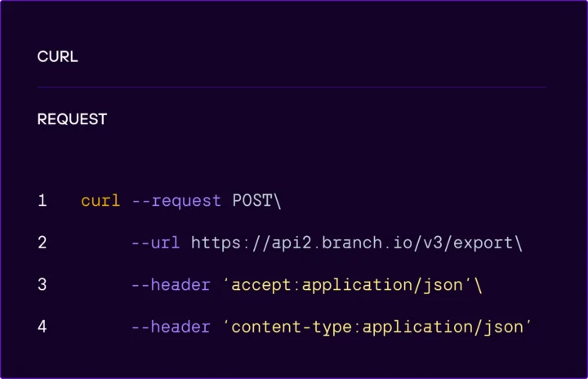Select the 'accept:application/json' string
The height and width of the screenshot is (379, 588).
coord(348,285)
